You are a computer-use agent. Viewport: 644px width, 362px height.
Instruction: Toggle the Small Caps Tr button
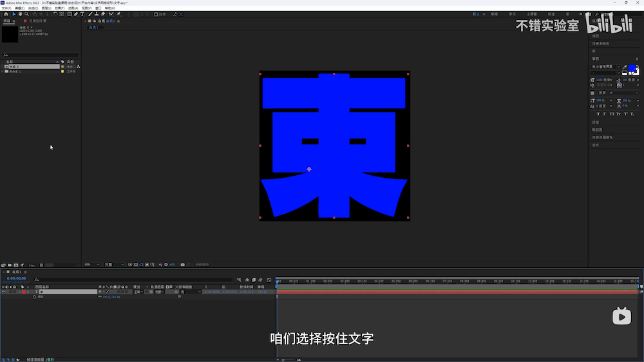click(x=618, y=114)
